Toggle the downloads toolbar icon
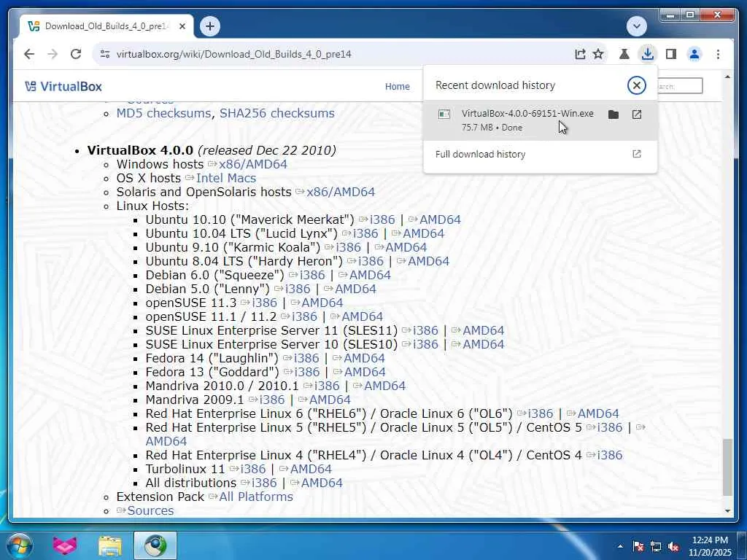The height and width of the screenshot is (560, 747). click(x=648, y=54)
